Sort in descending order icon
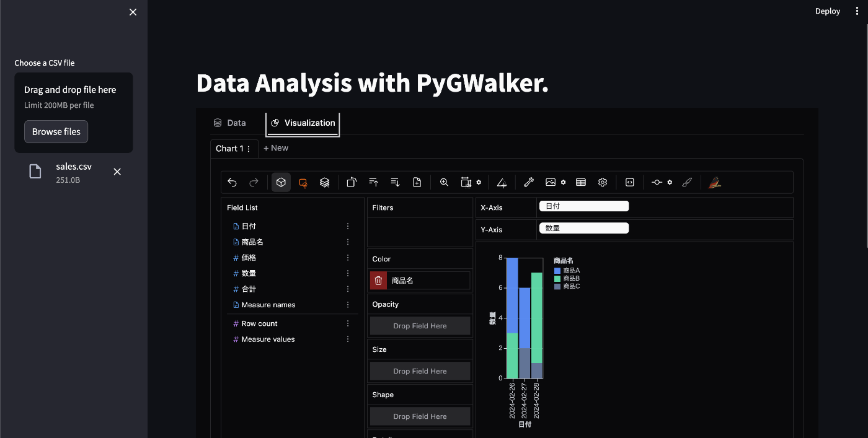868x438 pixels. pos(395,182)
